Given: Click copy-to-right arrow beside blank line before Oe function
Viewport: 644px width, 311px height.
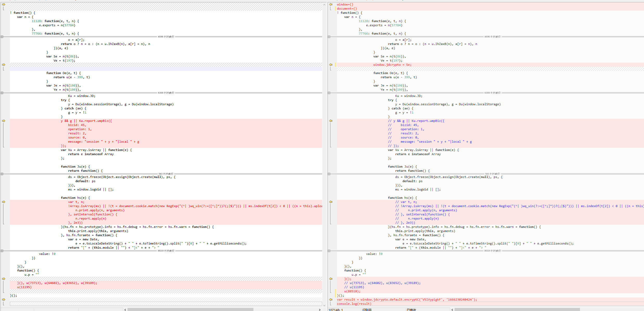Looking at the screenshot, I should click(x=4, y=65).
